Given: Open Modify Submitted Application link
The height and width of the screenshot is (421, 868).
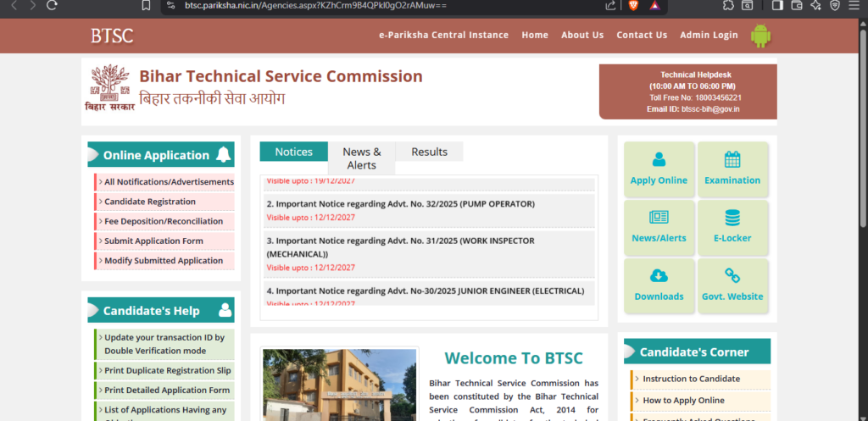Looking at the screenshot, I should [164, 261].
